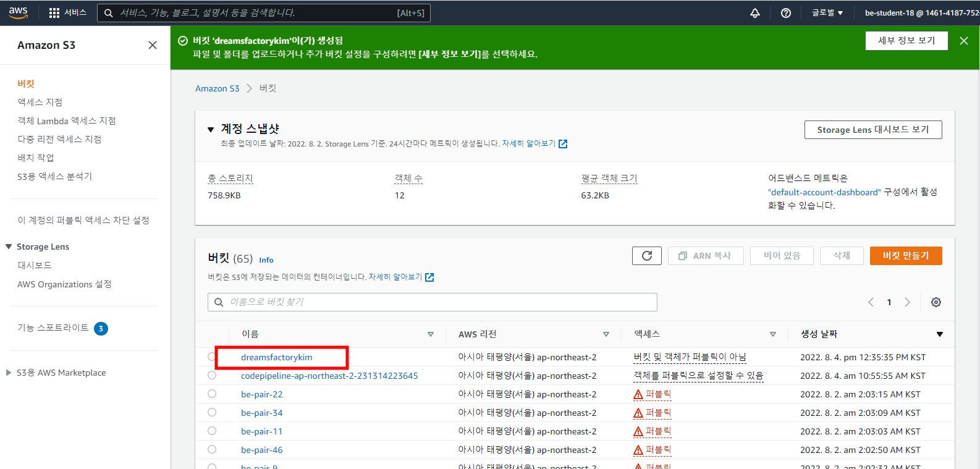980x469 pixels.
Task: Click warning icon in be-pair-46 row
Action: (x=638, y=450)
